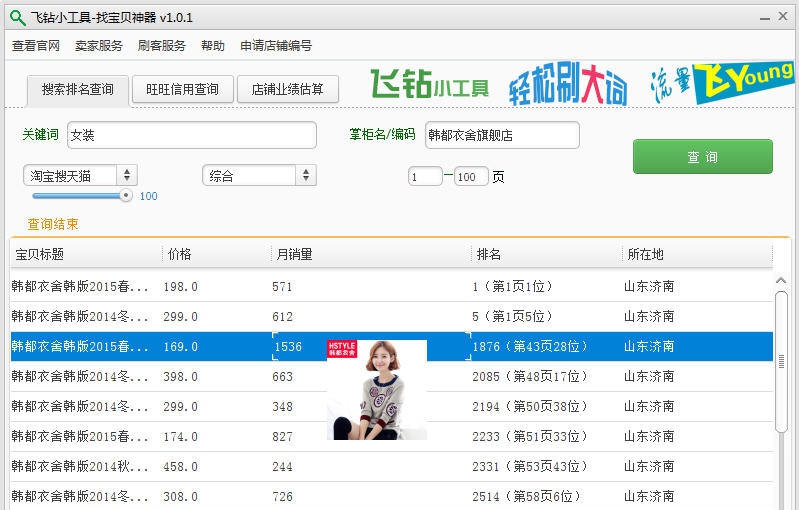Click the 关键词 input field

coord(192,135)
